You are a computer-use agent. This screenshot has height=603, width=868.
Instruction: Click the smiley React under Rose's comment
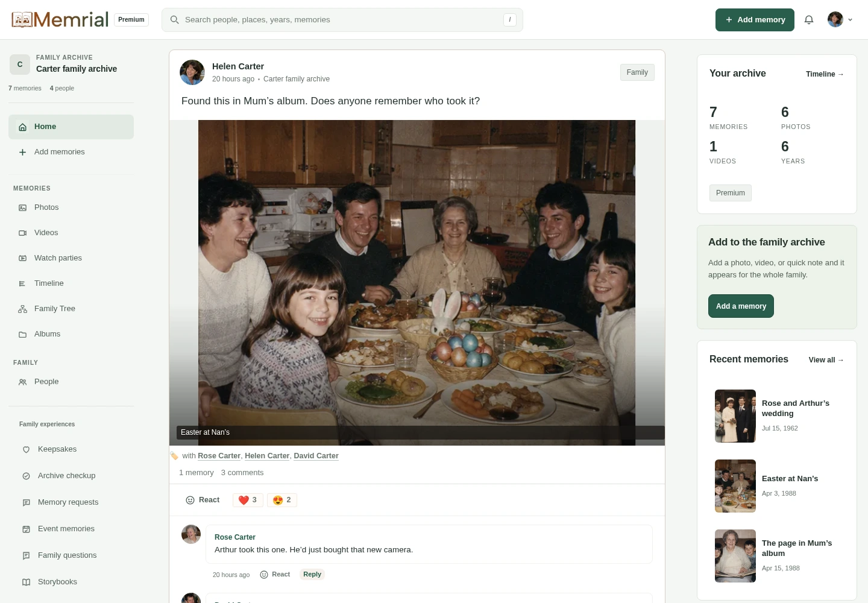(275, 575)
